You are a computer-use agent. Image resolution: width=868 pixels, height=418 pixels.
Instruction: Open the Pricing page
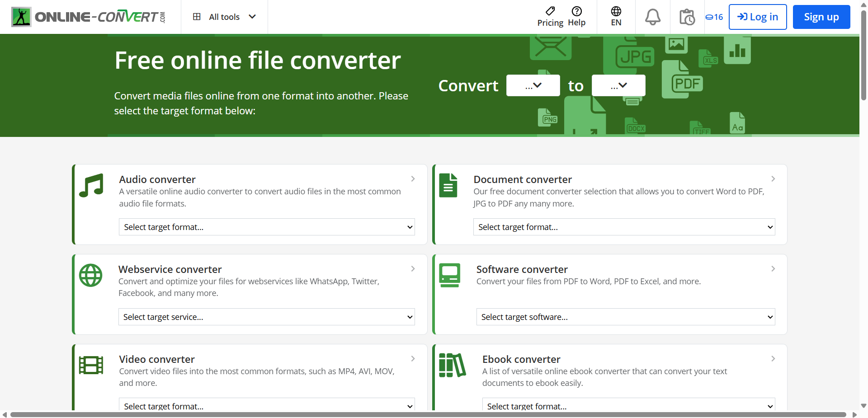(550, 17)
